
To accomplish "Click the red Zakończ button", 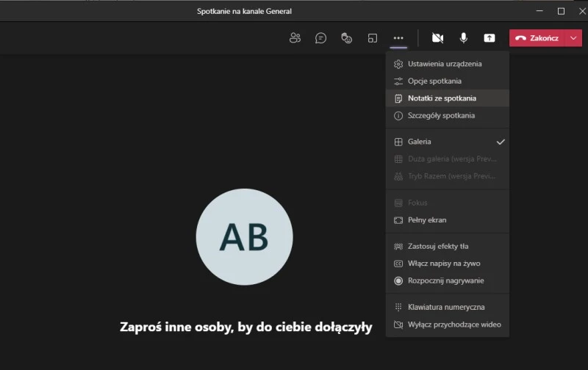I will tap(537, 38).
